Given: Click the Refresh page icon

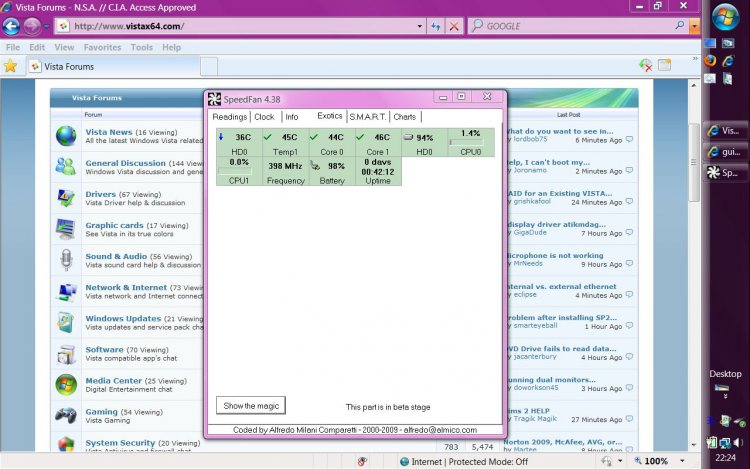Looking at the screenshot, I should (x=436, y=26).
